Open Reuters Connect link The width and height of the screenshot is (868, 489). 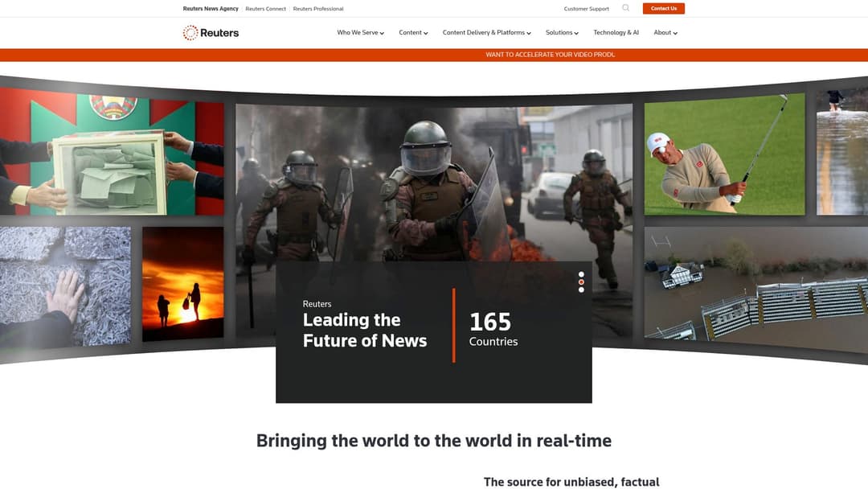[266, 9]
